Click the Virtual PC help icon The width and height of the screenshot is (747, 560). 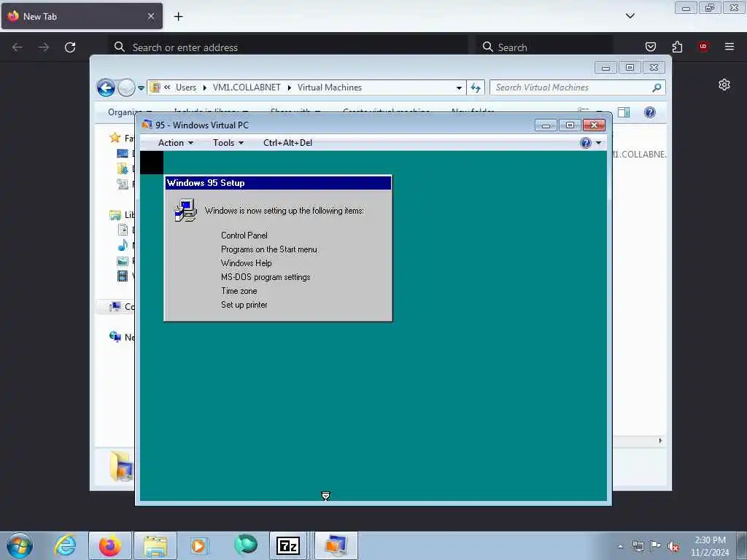coord(586,143)
